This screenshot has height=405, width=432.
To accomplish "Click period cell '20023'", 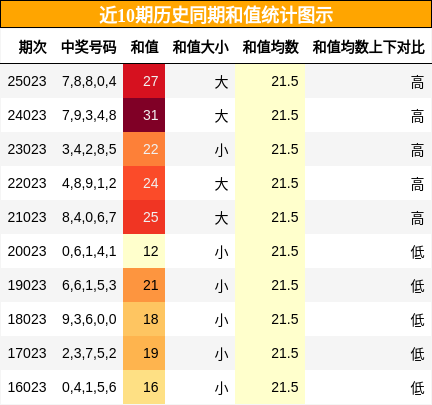I will (27, 251).
